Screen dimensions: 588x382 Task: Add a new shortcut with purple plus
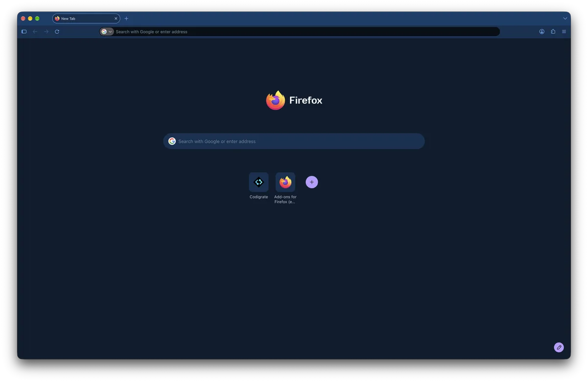click(312, 182)
